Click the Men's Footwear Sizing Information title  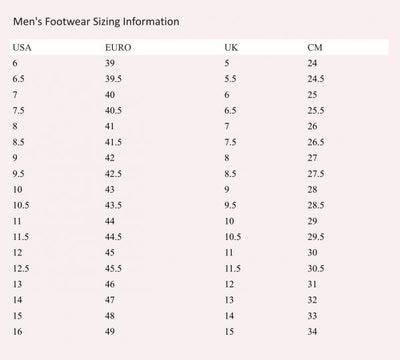96,22
